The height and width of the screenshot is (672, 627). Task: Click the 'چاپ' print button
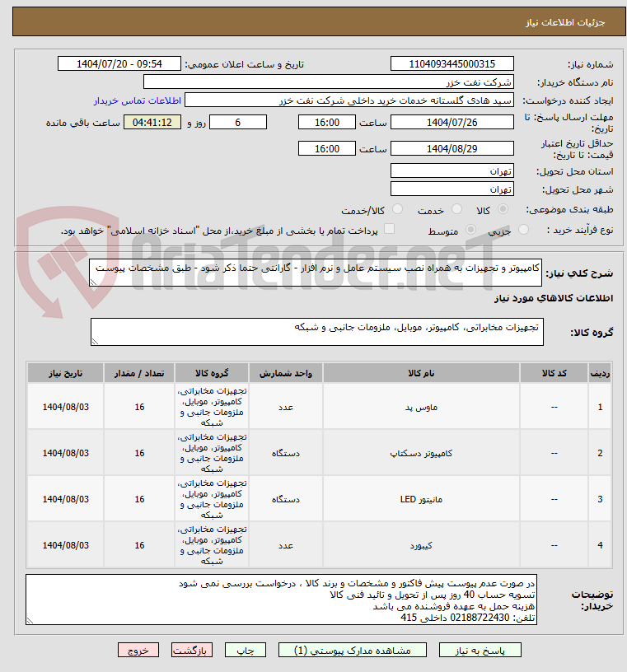[246, 650]
